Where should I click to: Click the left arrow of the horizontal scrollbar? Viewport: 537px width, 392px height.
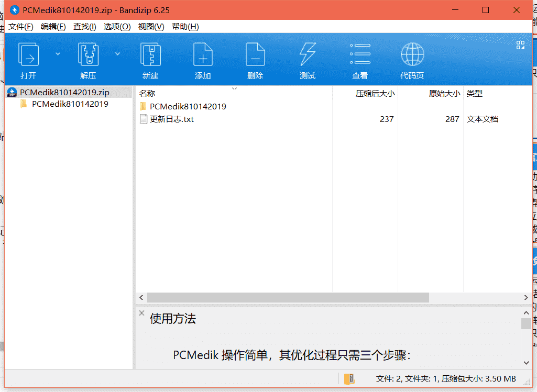141,298
